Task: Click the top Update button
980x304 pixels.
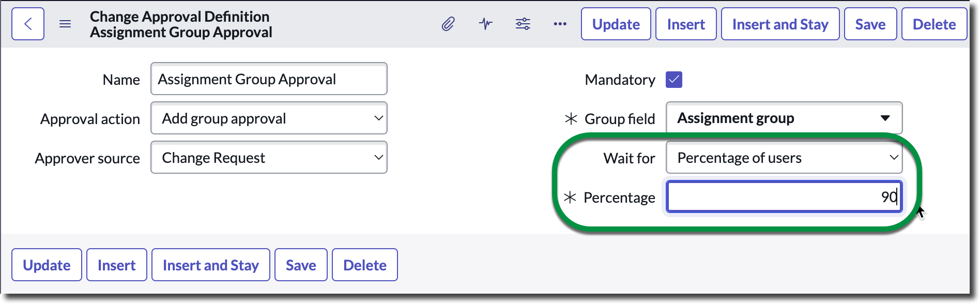Action: (616, 23)
